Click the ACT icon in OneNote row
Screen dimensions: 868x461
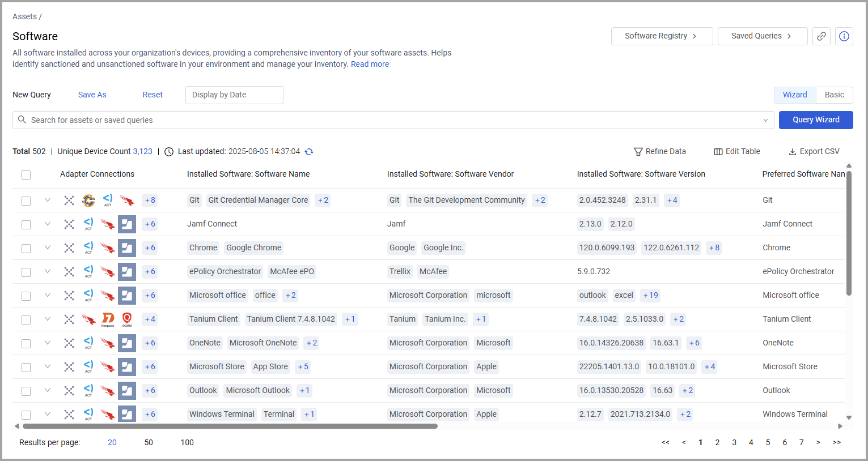coord(88,343)
